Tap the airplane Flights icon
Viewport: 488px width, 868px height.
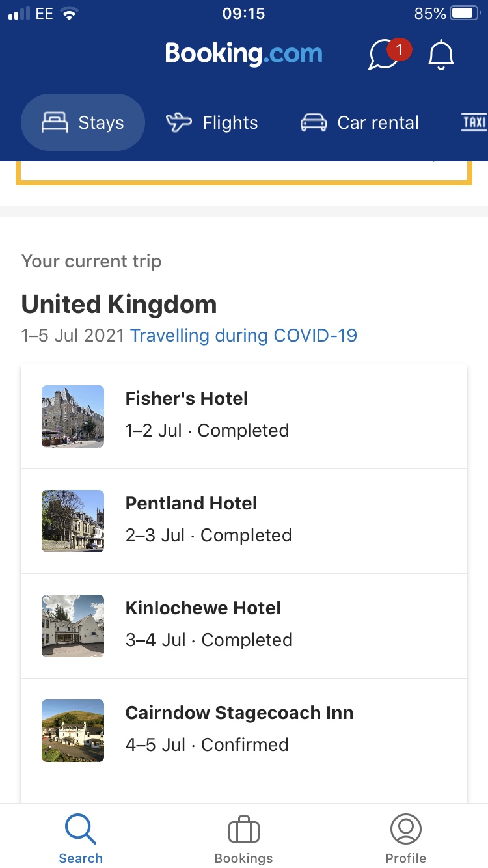pos(179,122)
